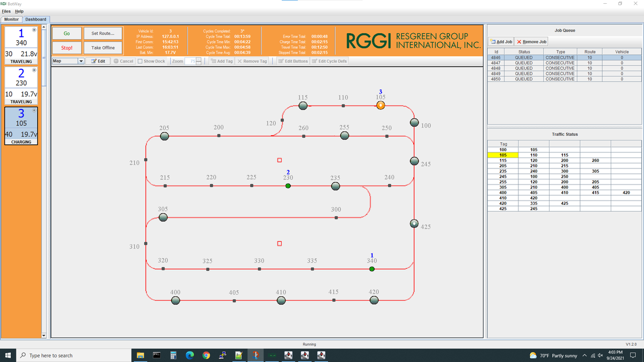The width and height of the screenshot is (644, 362).
Task: Click the Edit Cycle Defs toolbar item
Action: pos(330,61)
